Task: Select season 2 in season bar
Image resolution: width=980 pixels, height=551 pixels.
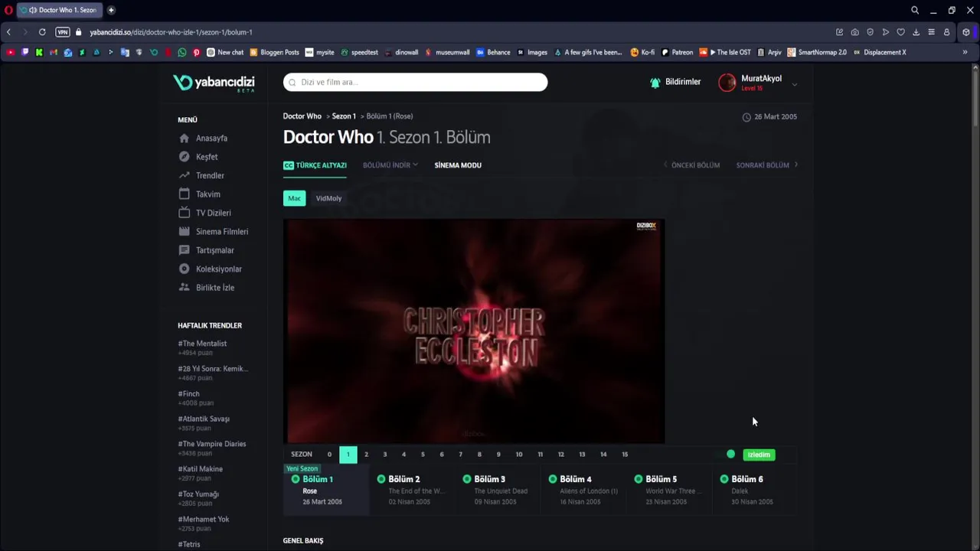Action: 366,455
